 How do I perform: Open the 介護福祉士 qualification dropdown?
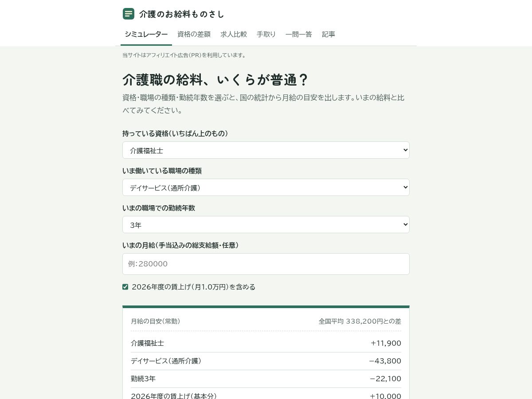(x=266, y=150)
